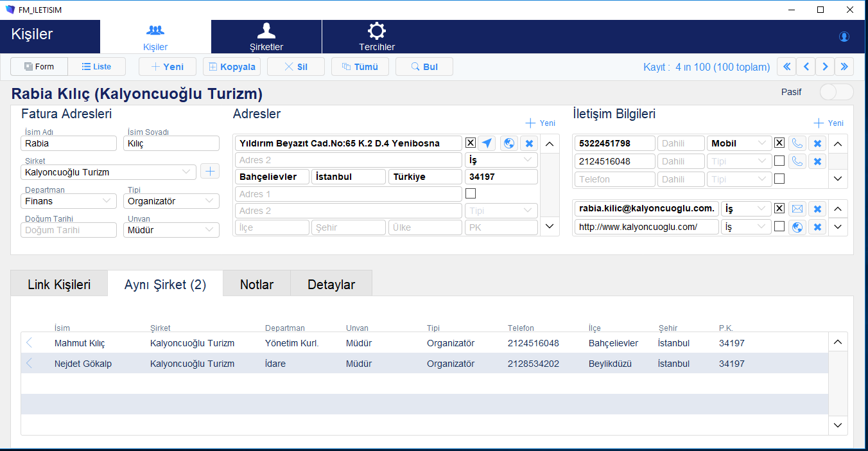Viewport: 868px width, 451px height.
Task: Click the Doğum Tarihi input field
Action: [69, 230]
